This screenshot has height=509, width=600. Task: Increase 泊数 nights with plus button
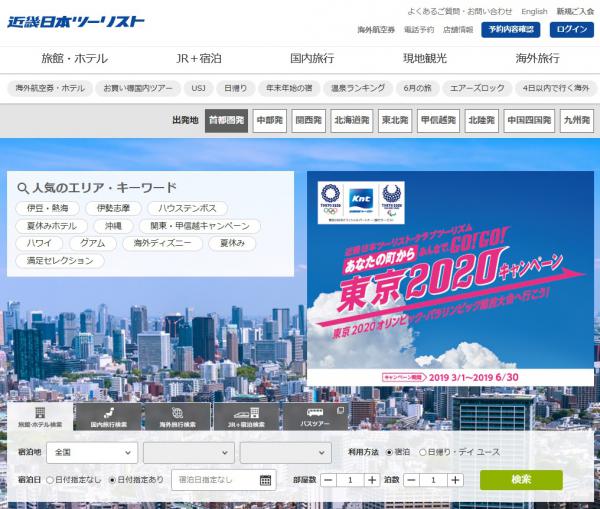(455, 480)
